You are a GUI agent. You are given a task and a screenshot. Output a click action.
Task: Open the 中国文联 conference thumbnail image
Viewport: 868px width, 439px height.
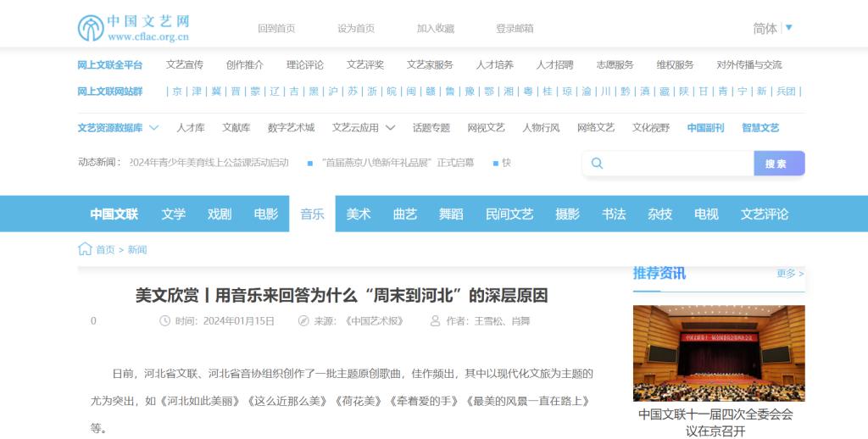click(719, 353)
